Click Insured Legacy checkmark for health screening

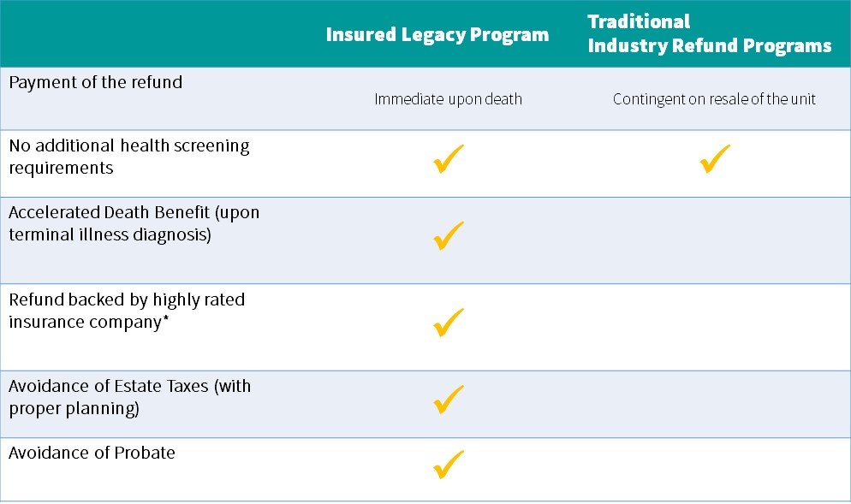click(449, 159)
